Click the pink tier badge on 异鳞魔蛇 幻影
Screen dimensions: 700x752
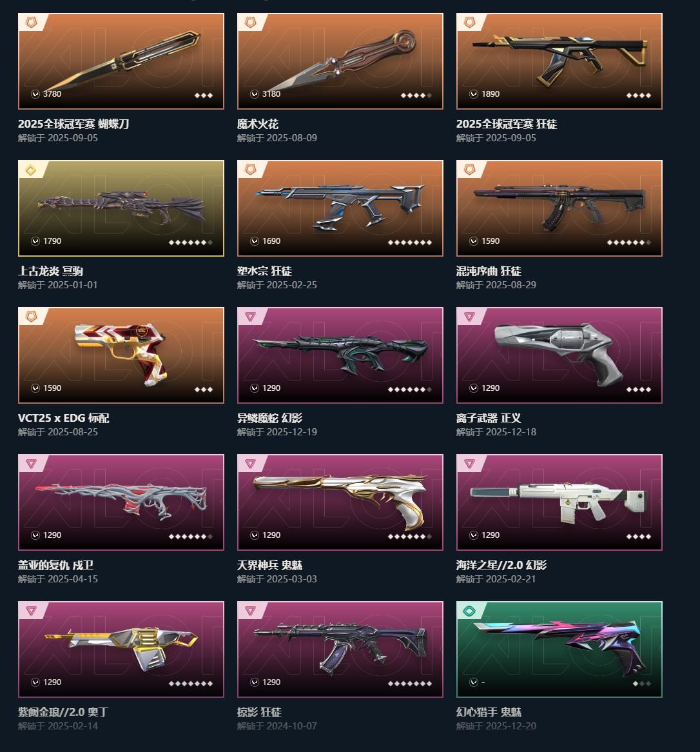point(250,317)
